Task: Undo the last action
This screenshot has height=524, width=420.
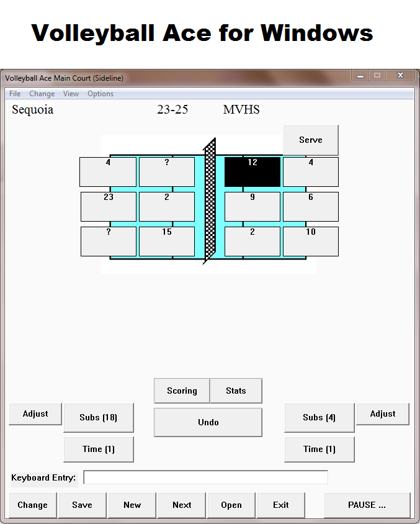Action: 208,422
